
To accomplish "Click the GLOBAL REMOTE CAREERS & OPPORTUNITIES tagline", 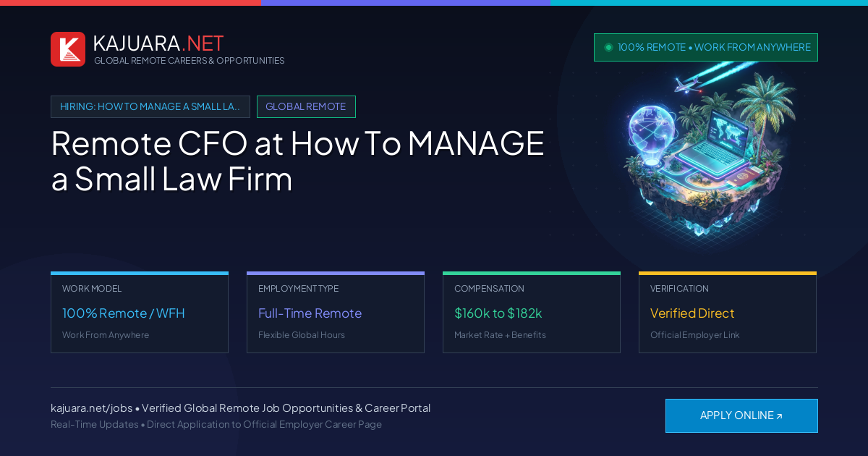I will click(x=190, y=61).
